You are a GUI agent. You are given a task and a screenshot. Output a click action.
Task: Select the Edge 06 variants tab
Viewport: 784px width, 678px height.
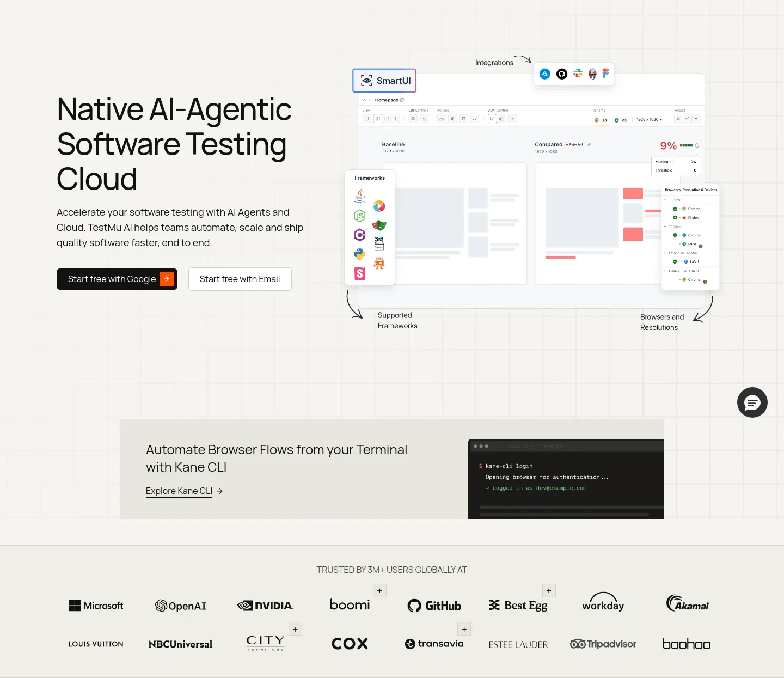coord(621,120)
